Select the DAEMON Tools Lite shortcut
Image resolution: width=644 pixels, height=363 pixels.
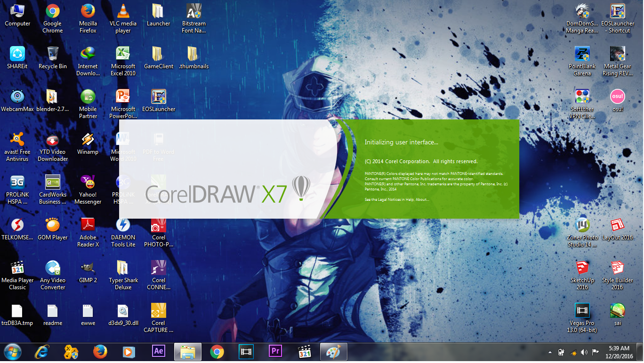pyautogui.click(x=123, y=233)
